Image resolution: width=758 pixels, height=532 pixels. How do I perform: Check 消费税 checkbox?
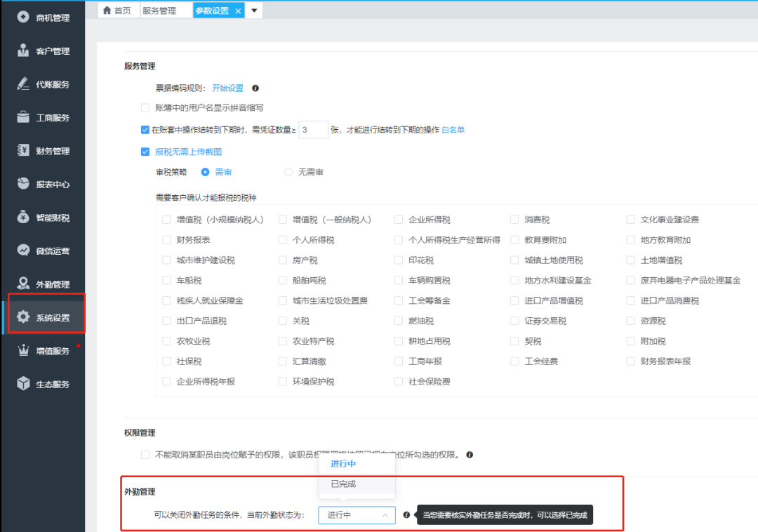pyautogui.click(x=515, y=220)
